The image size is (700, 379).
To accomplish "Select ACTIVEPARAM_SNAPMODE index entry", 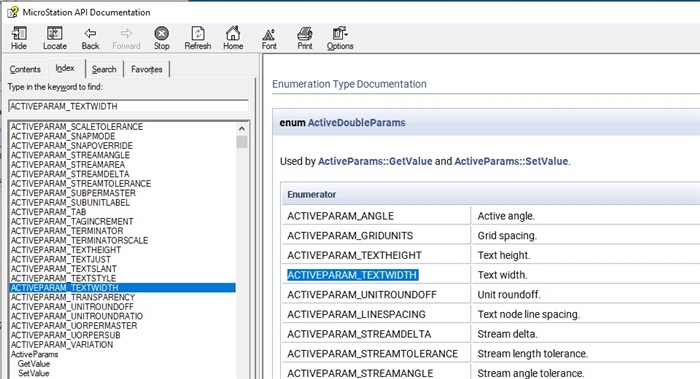I will [63, 136].
